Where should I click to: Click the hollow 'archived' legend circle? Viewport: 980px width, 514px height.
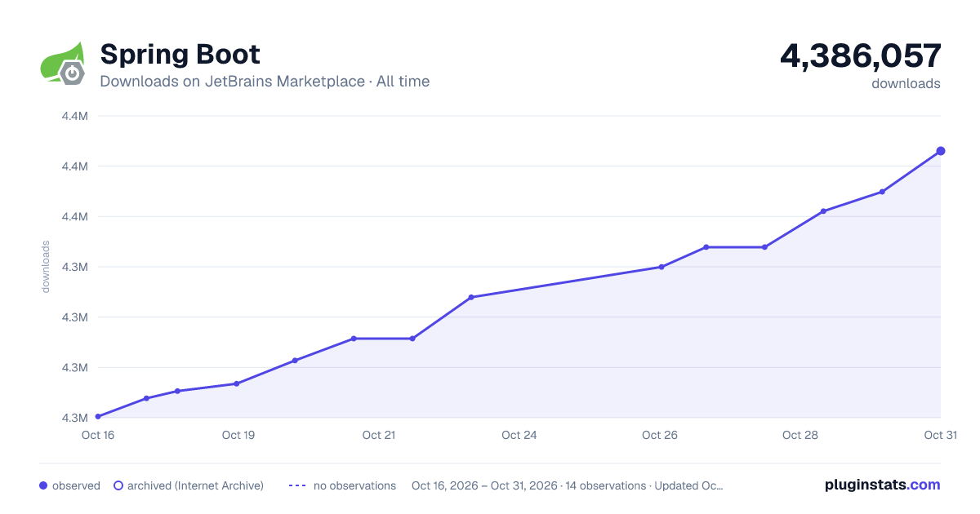(x=118, y=485)
